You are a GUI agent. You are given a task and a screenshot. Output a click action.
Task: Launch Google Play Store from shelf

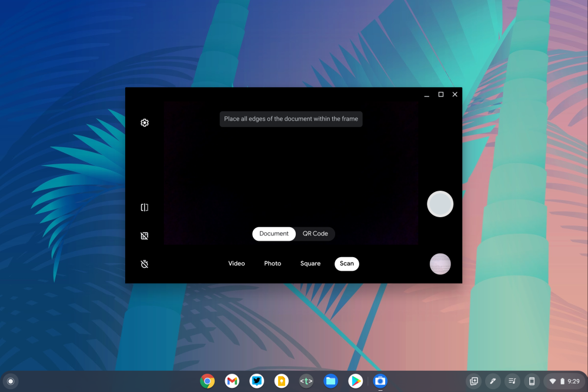coord(355,381)
